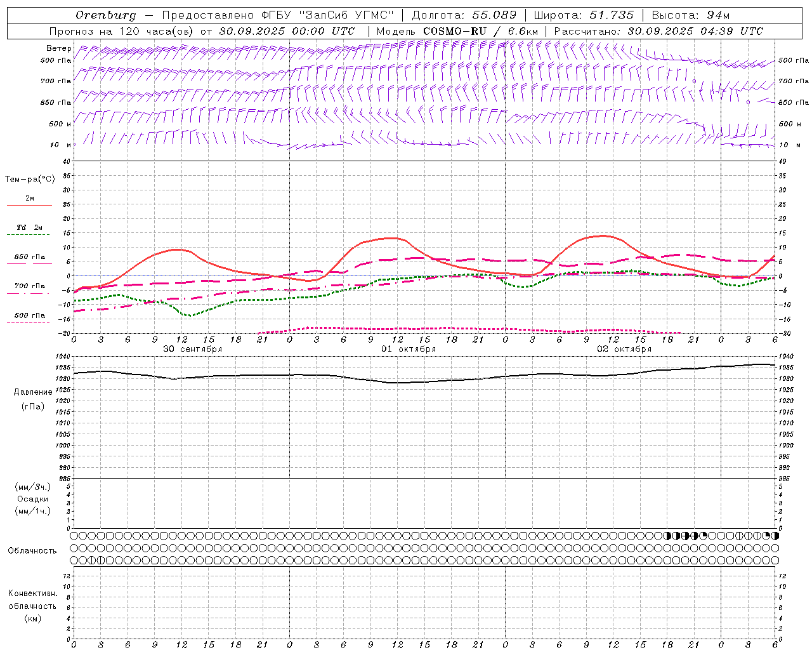Click the "01 октября" date label
This screenshot has width=812, height=650.
click(409, 349)
